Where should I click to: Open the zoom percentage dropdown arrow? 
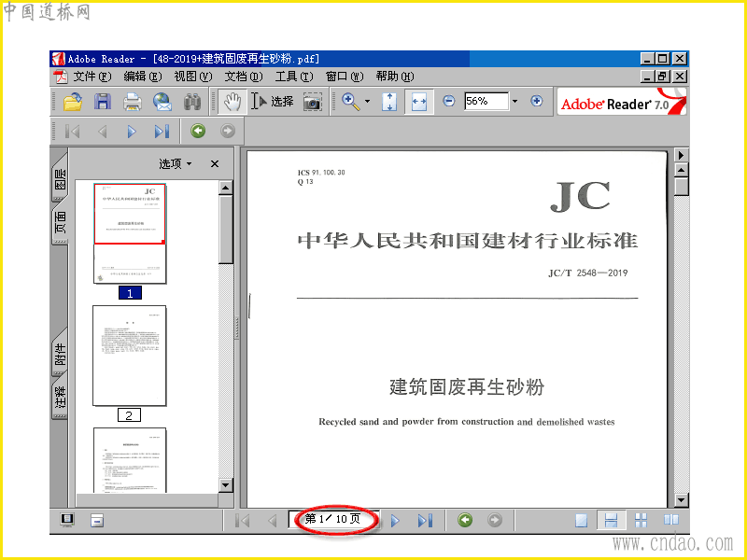(515, 102)
